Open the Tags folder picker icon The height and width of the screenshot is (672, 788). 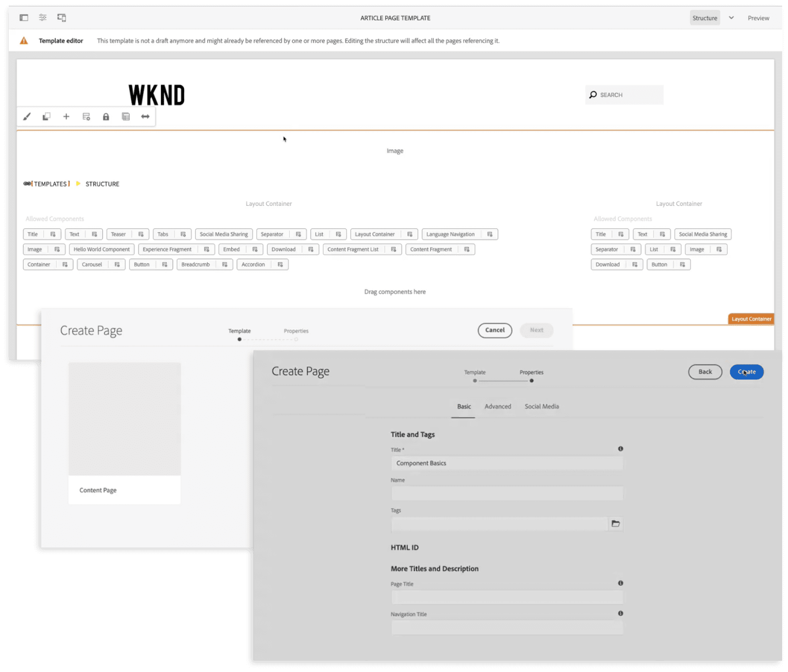click(x=616, y=524)
